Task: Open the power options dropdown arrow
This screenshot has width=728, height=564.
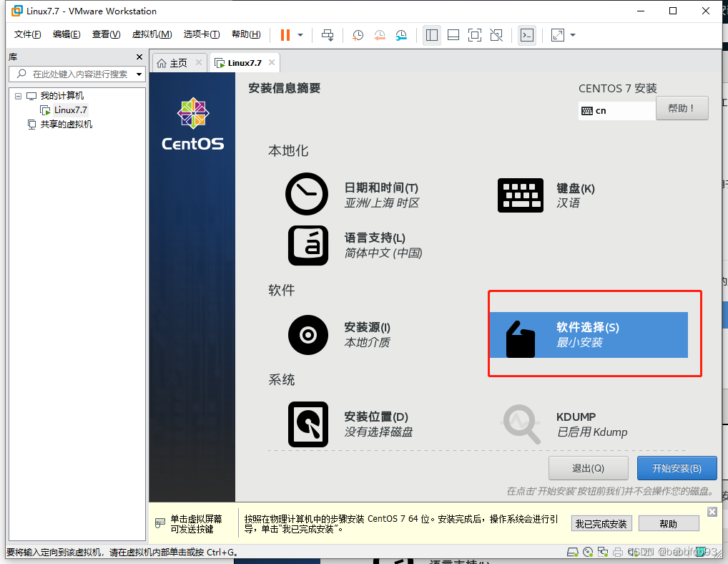Action: [300, 35]
